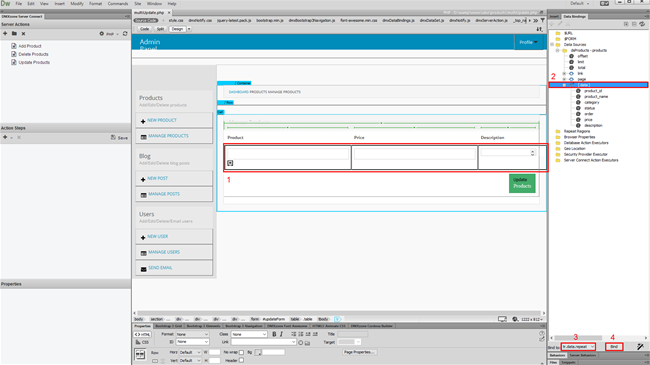This screenshot has width=650, height=365.
Task: Switch Properties to CSS mode
Action: coord(142,342)
